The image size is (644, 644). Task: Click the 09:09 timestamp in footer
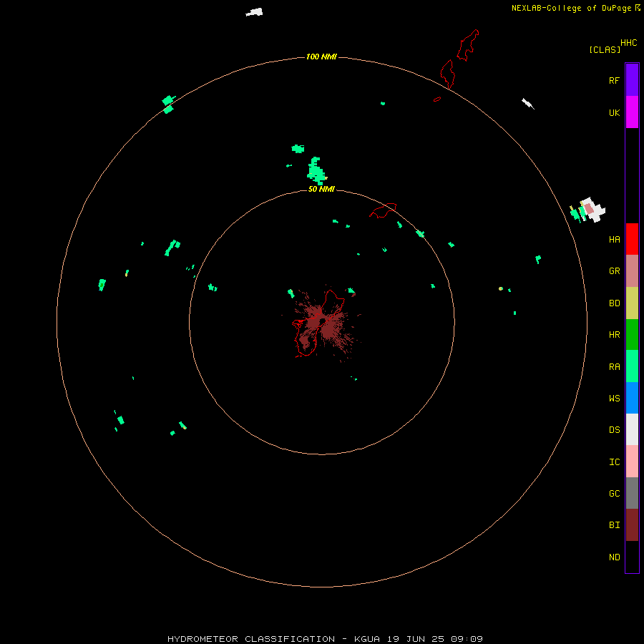(467, 639)
